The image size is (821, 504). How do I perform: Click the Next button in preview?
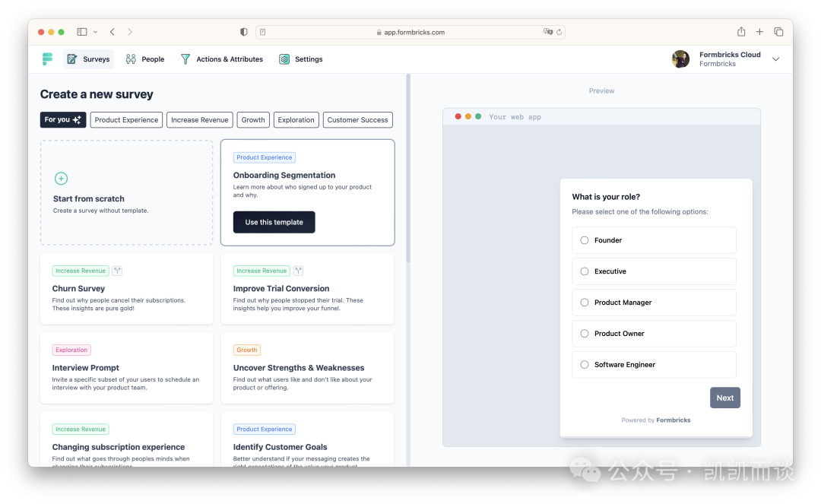click(724, 398)
